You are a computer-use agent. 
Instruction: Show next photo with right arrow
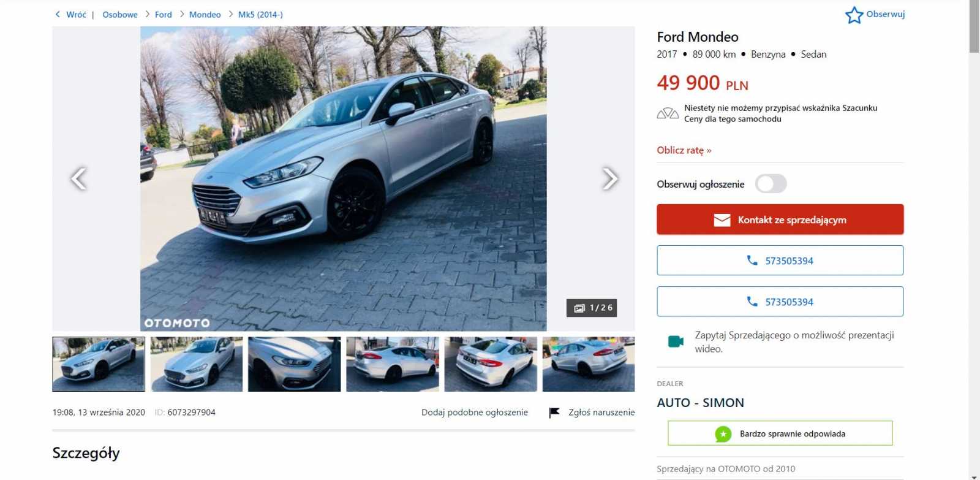point(609,179)
